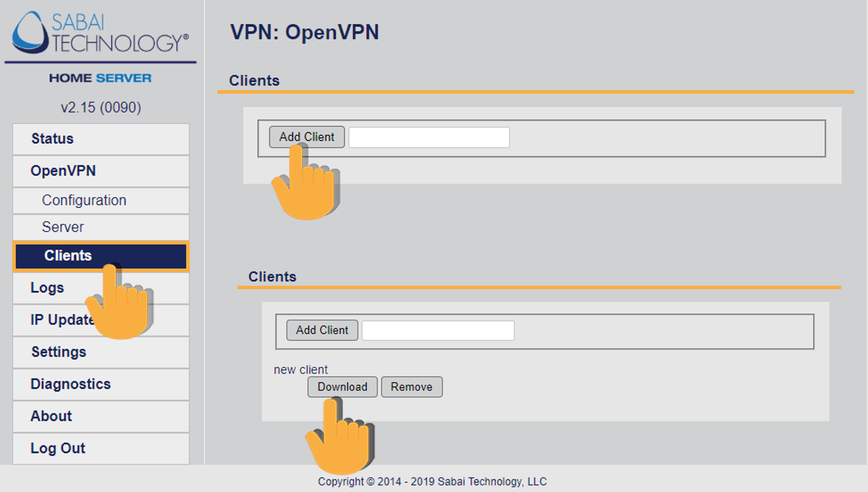The width and height of the screenshot is (868, 492).
Task: Select the highlighted Clients submenu item
Action: [69, 255]
